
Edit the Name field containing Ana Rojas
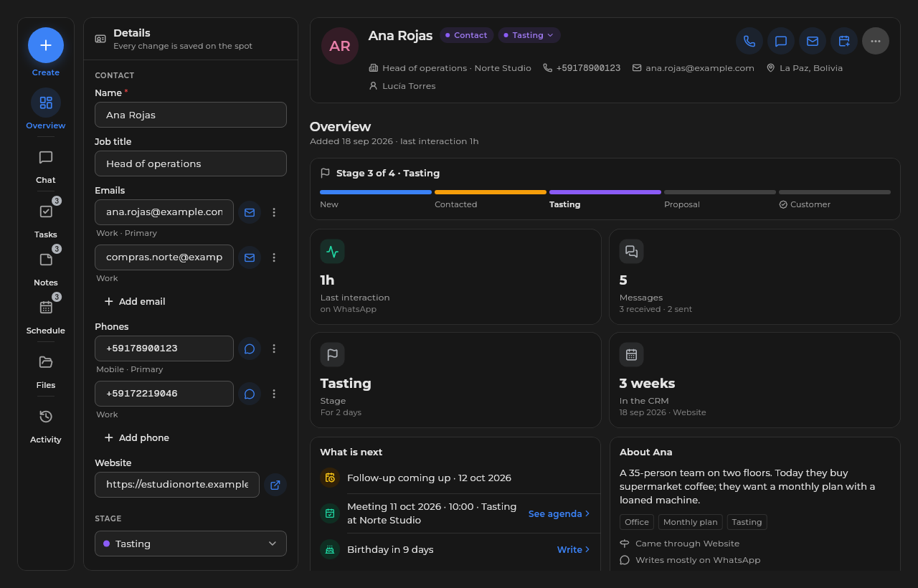191,115
